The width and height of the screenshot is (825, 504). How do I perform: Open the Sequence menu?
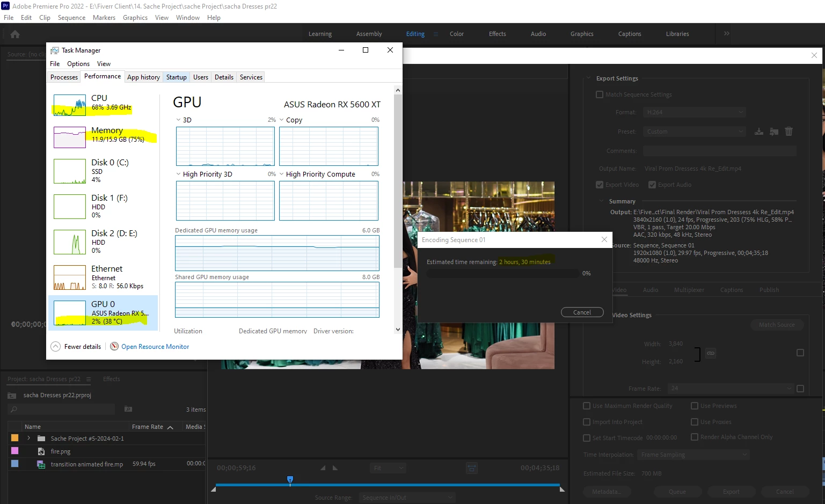[71, 18]
